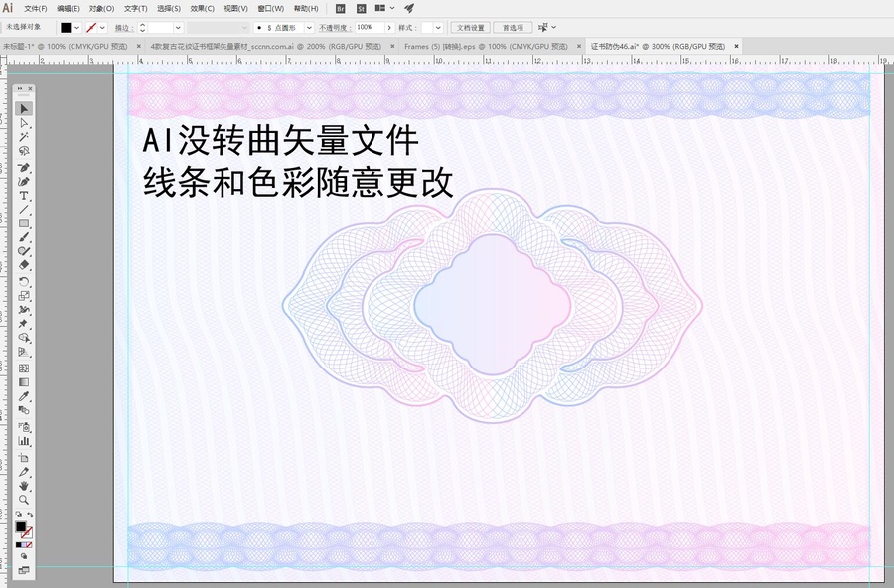Select the Magic Wand tool
The width and height of the screenshot is (894, 588).
(x=24, y=137)
